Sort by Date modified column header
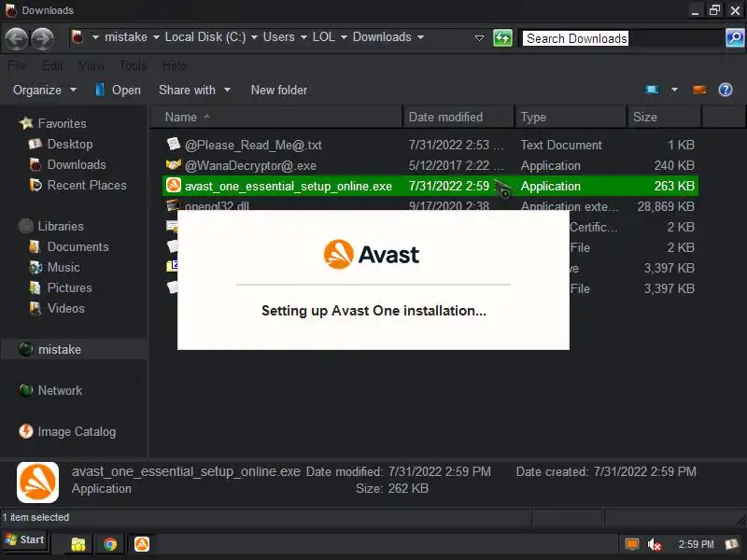The image size is (747, 560). pyautogui.click(x=458, y=117)
